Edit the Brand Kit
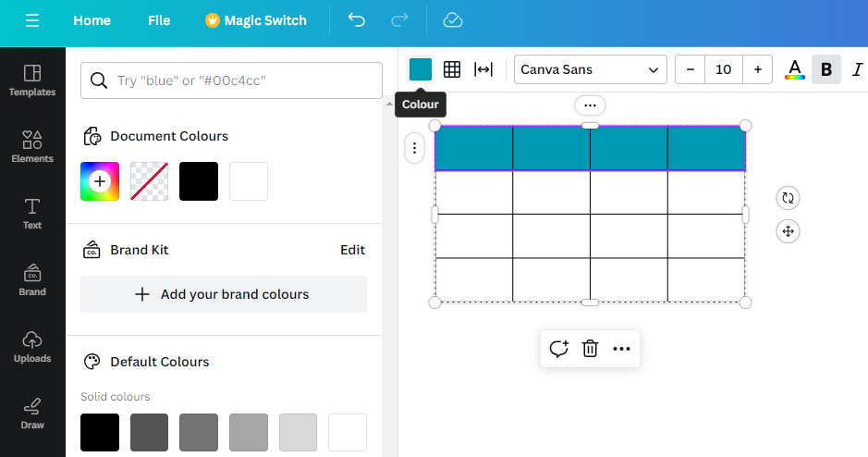Viewport: 868px width, 457px height. click(x=352, y=250)
